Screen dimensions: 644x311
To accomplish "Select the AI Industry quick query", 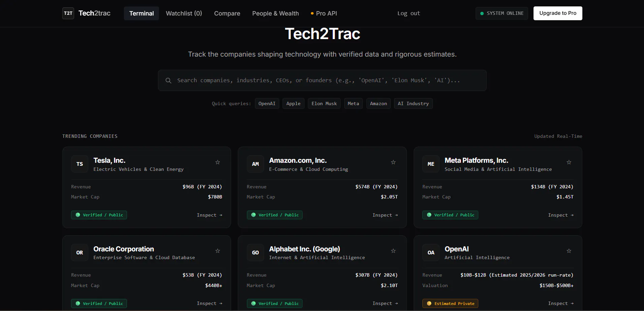I will pyautogui.click(x=413, y=103).
